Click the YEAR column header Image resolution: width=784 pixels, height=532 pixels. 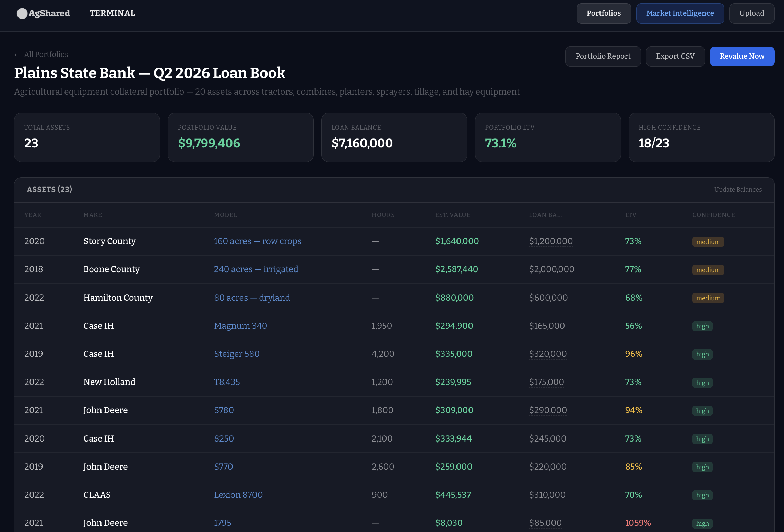[33, 215]
